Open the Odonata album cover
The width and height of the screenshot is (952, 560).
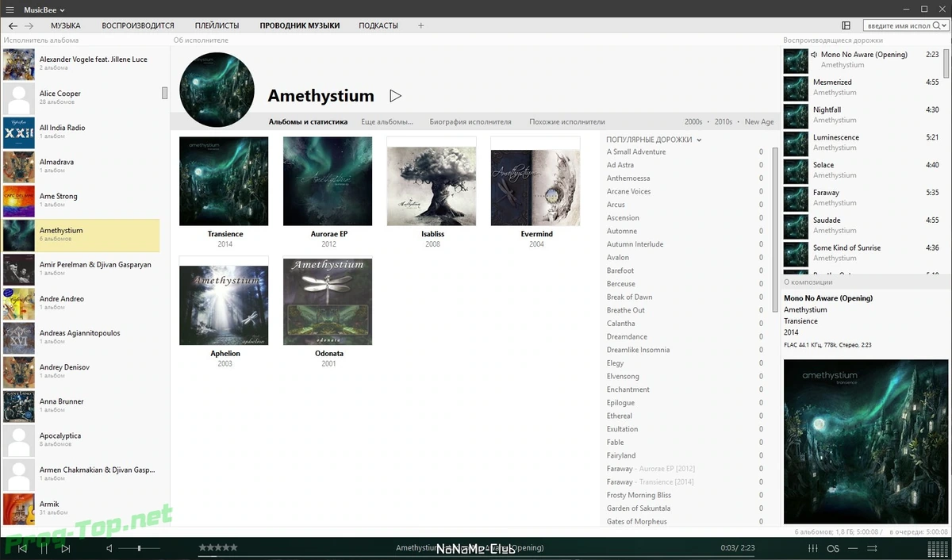pyautogui.click(x=328, y=301)
